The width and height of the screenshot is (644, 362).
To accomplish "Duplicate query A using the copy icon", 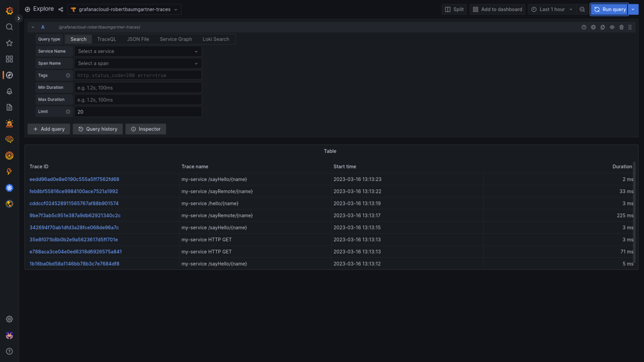I will [x=602, y=27].
